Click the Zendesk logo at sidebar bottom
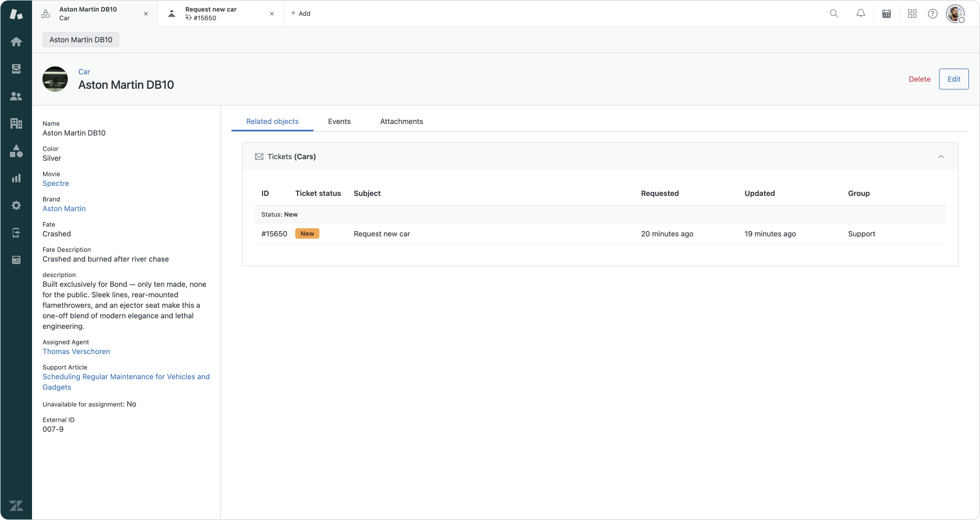 (16, 506)
